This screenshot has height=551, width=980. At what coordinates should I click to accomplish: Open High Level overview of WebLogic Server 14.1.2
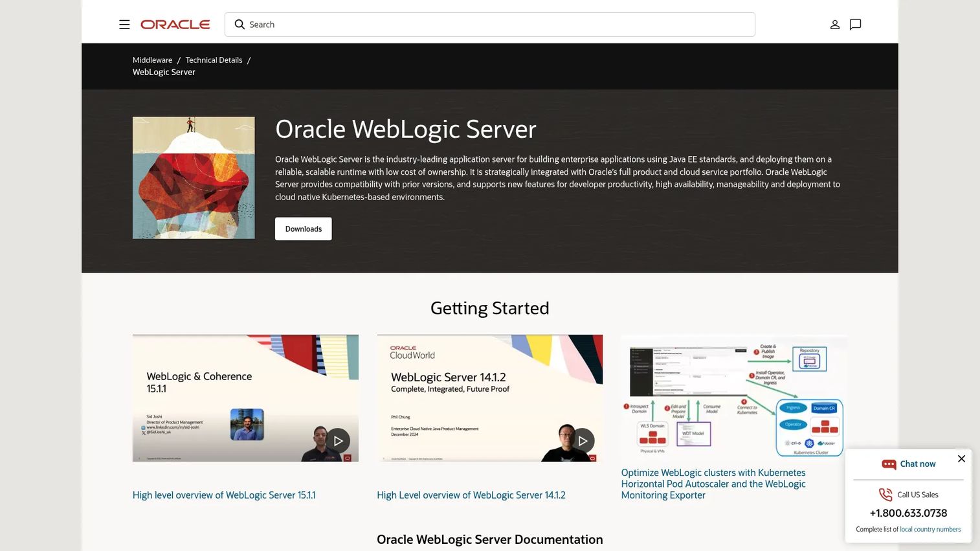point(471,495)
